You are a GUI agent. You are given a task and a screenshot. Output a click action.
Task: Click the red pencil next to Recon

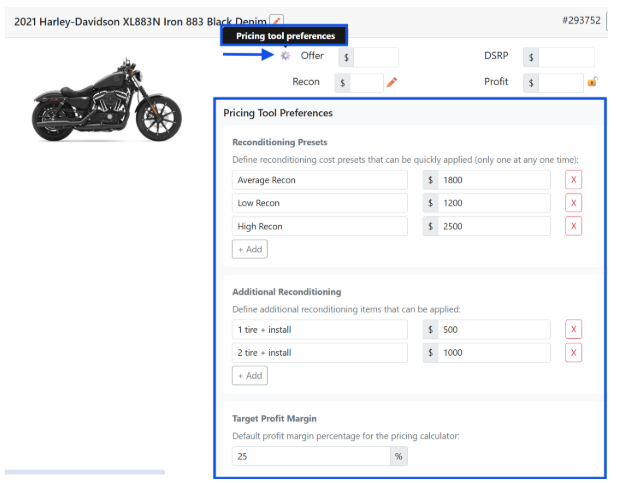(392, 83)
